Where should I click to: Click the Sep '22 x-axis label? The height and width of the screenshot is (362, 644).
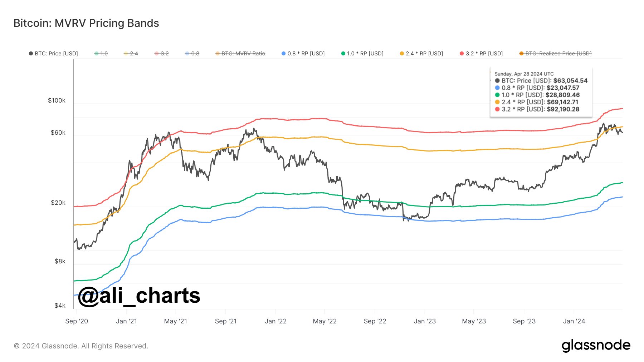pyautogui.click(x=375, y=321)
